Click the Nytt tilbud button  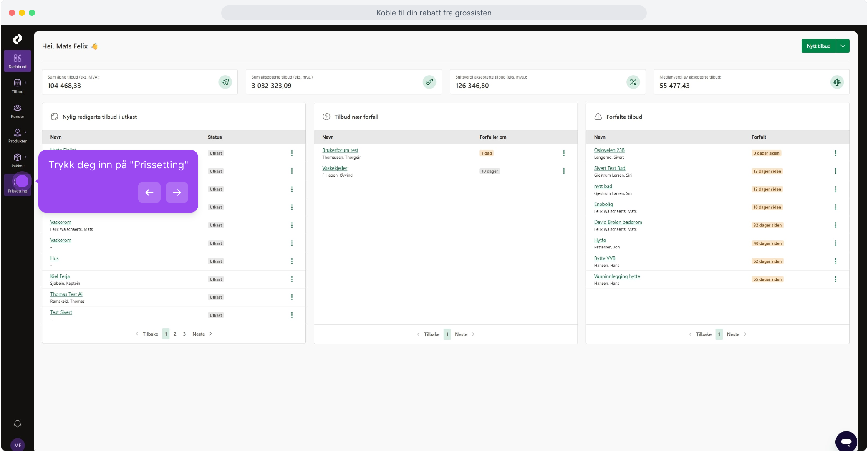pos(818,46)
